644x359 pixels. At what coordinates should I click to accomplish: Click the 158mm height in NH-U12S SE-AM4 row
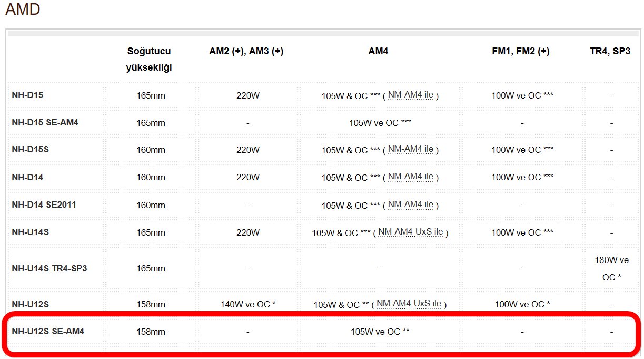151,332
